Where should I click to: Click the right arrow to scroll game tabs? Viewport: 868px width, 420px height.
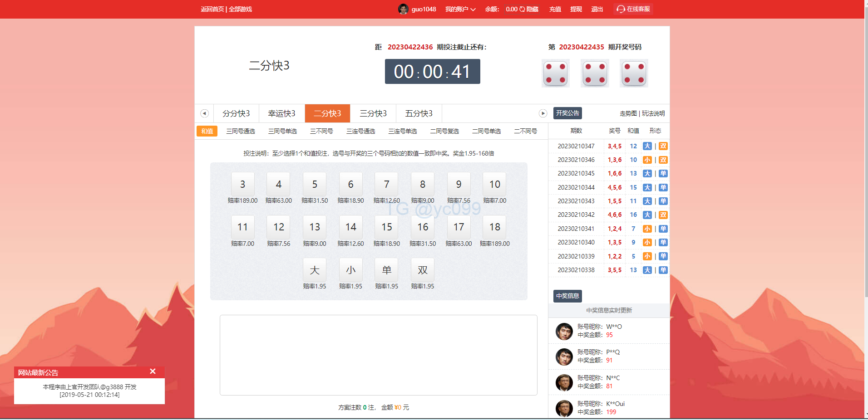(x=542, y=113)
